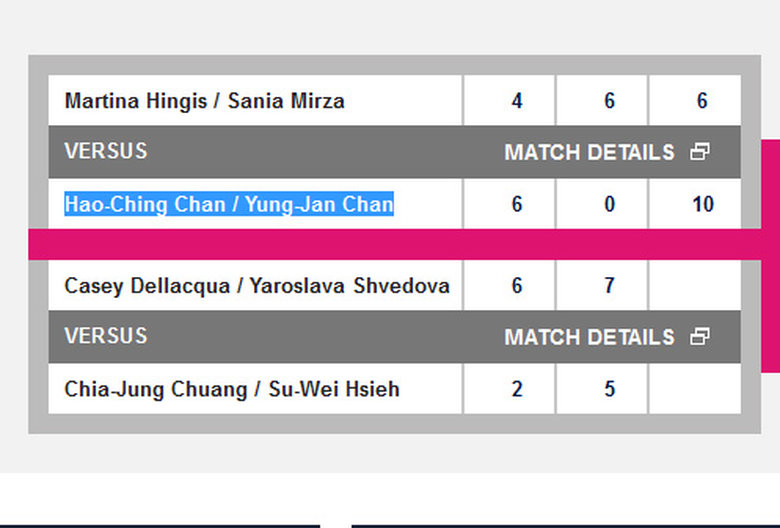Click the empty third set cell for Chuang/Hsieh
This screenshot has width=780, height=528.
(x=695, y=389)
